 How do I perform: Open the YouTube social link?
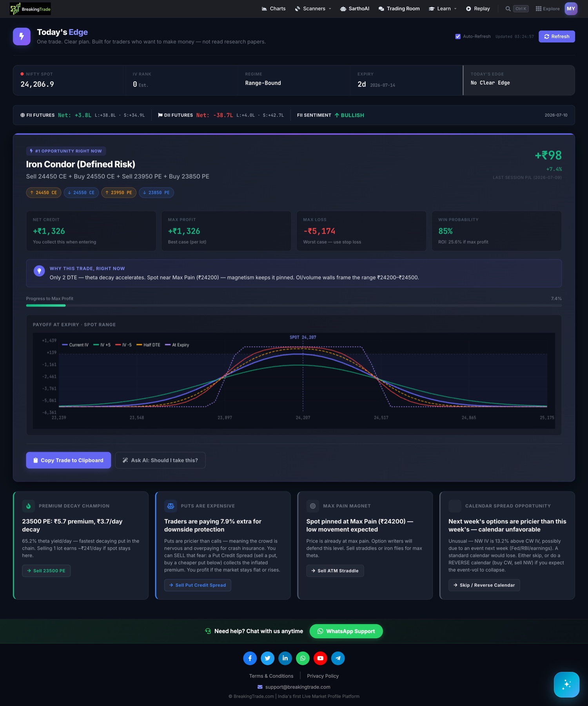tap(320, 658)
